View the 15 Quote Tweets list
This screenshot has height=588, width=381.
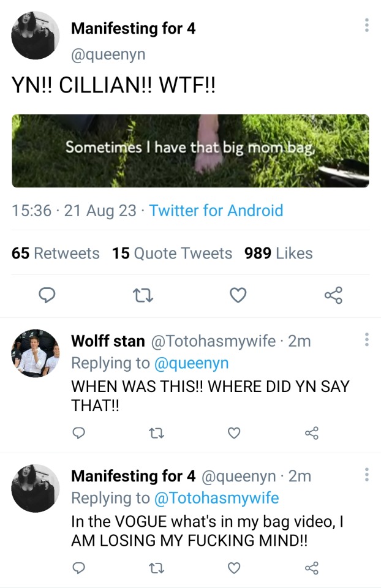[172, 254]
